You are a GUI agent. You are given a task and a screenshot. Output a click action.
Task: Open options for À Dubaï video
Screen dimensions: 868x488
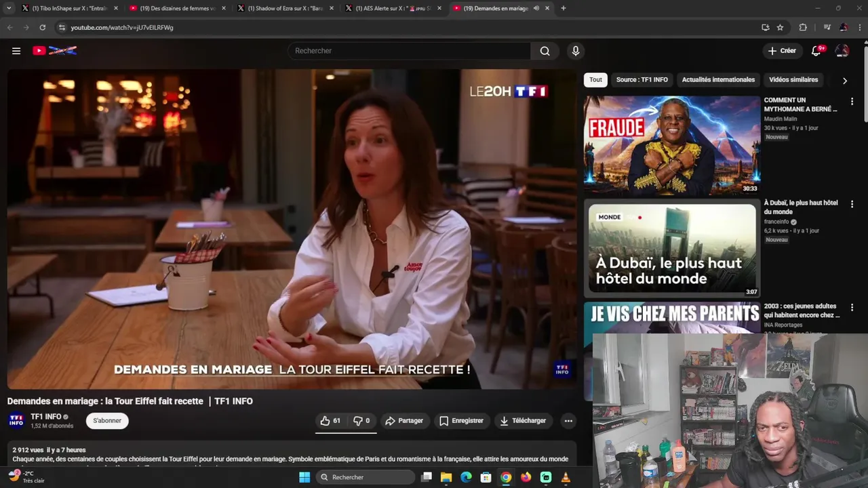852,204
